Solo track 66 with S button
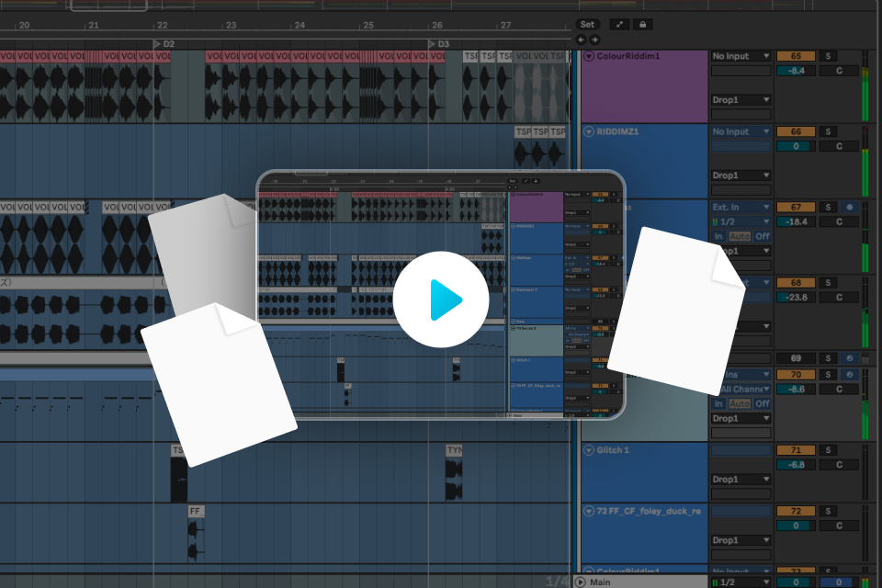 coord(828,131)
